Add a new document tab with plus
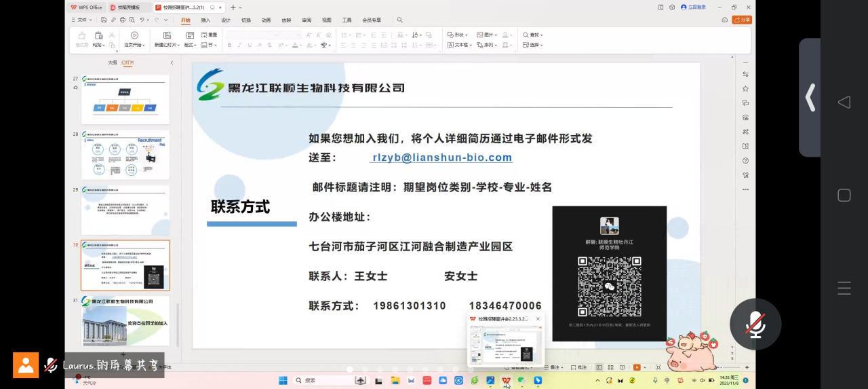The width and height of the screenshot is (868, 389). [233, 7]
